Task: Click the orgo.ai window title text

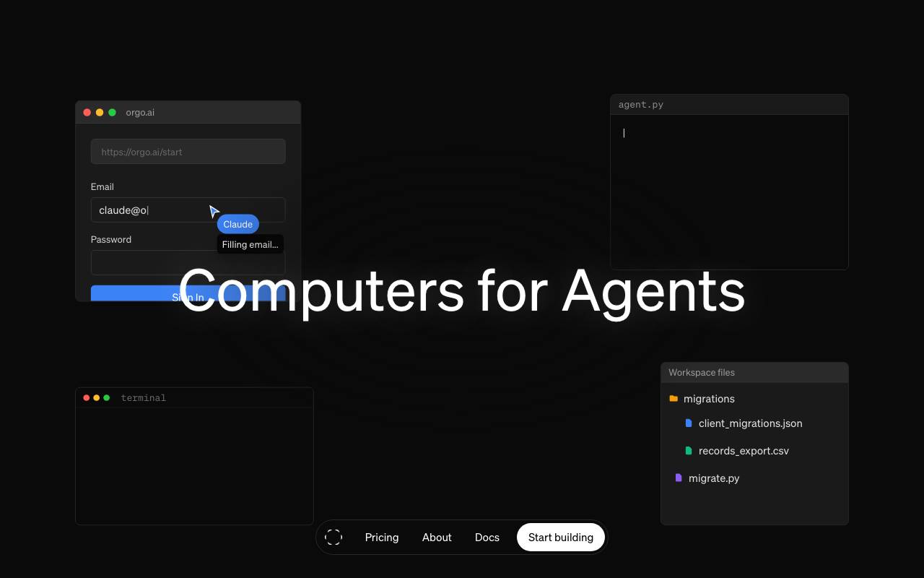Action: 140,113
